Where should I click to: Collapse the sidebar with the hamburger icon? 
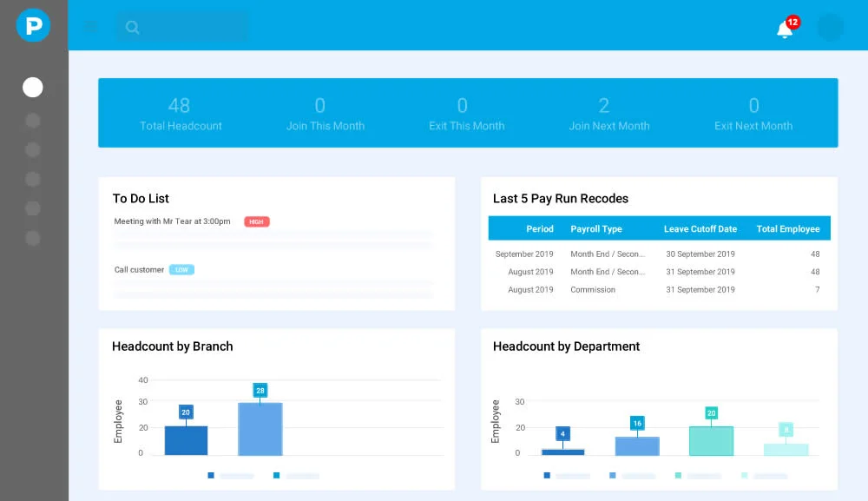[x=90, y=26]
